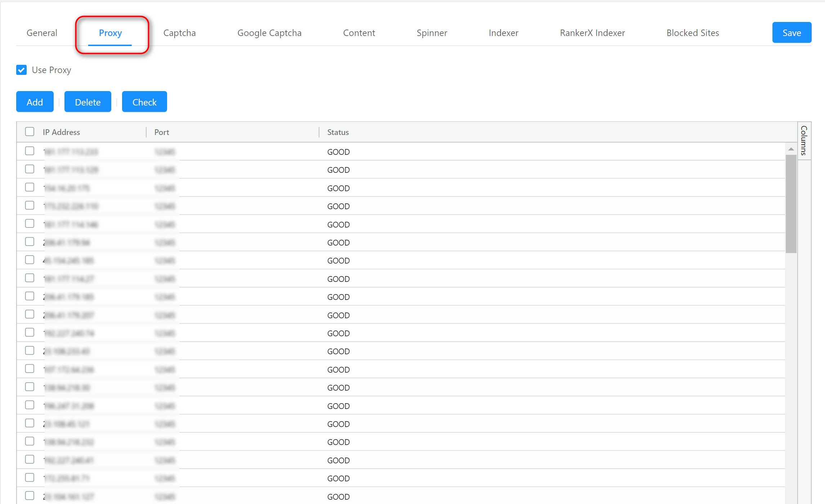The width and height of the screenshot is (825, 504).
Task: Open the Content settings tab
Action: (359, 33)
